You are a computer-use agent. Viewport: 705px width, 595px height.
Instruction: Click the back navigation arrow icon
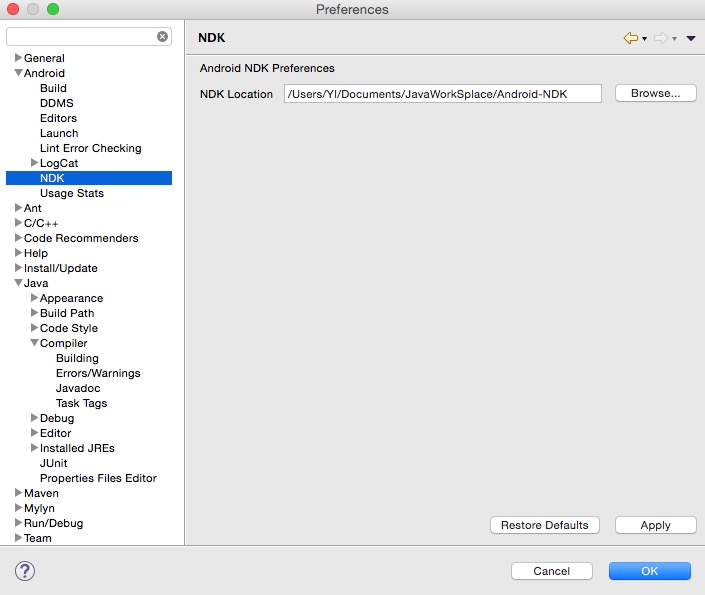pyautogui.click(x=630, y=38)
